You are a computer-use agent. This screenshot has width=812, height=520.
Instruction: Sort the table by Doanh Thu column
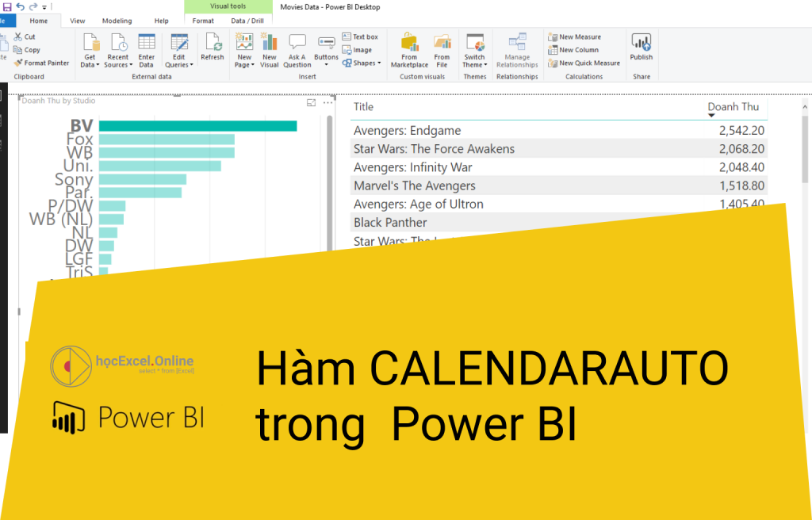click(733, 106)
